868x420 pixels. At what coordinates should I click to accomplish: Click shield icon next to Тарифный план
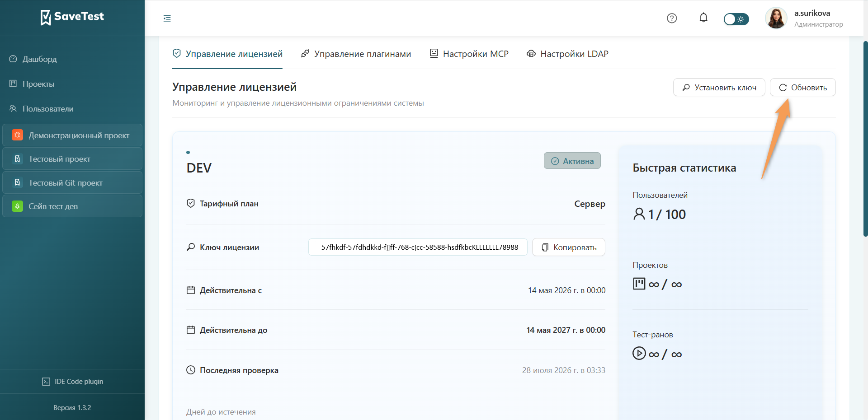[x=191, y=203]
